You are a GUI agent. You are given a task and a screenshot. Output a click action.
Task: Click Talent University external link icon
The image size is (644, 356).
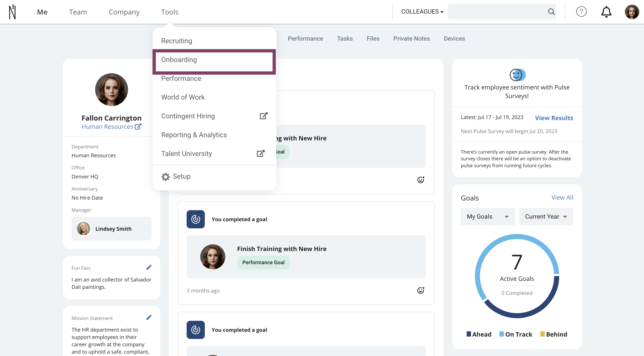(x=261, y=153)
